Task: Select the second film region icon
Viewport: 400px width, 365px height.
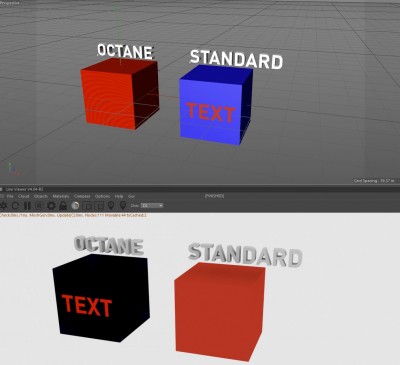Action: point(99,206)
